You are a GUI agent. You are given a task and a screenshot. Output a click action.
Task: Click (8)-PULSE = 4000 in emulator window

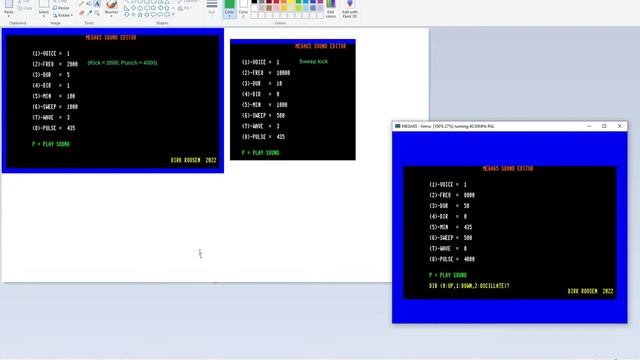coord(452,259)
